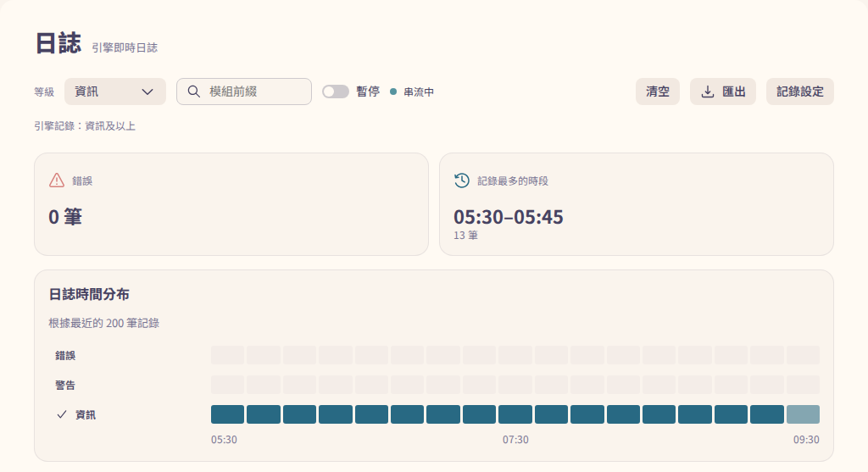Click the 日誌時間分布 heading
Screen dimensions: 868x472
89,294
